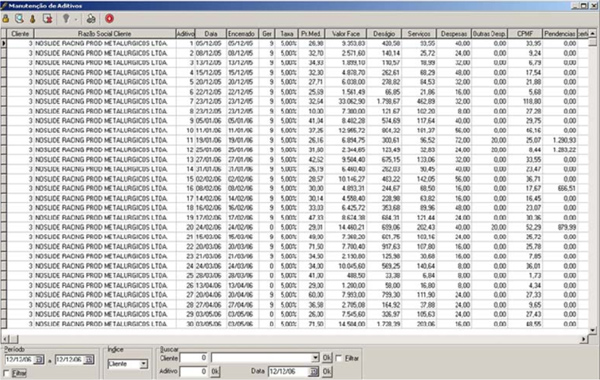600x380 pixels.
Task: Click the Despesas column header
Action: pos(454,34)
